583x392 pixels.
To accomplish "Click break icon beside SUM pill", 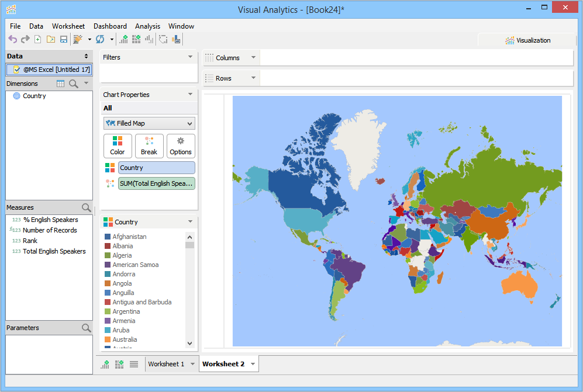I will [110, 183].
